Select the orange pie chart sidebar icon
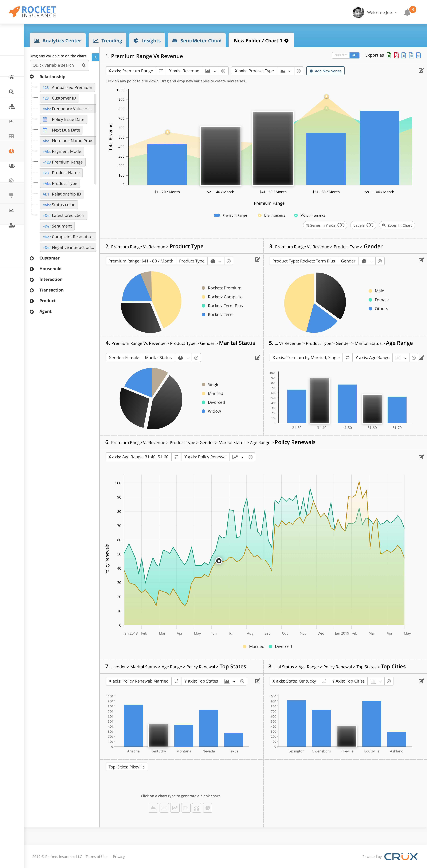 point(11,151)
